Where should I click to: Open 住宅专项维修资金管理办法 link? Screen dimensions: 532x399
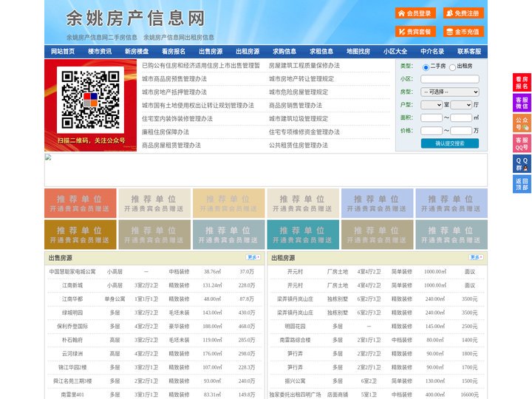click(304, 132)
